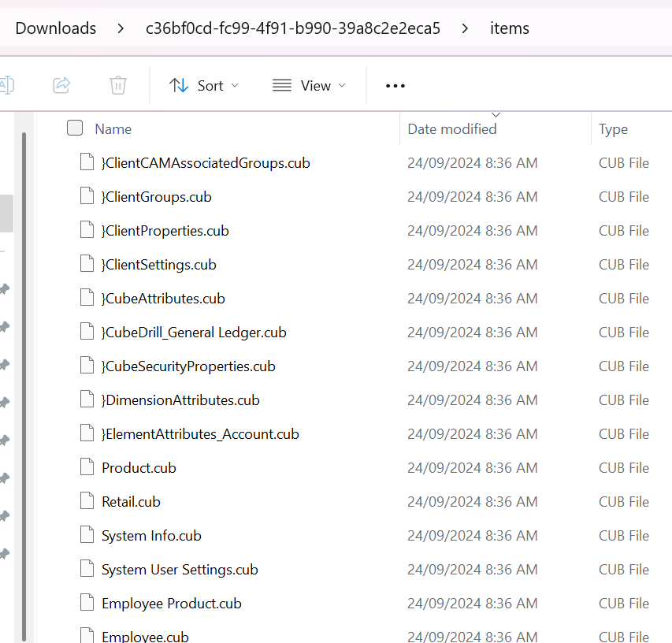Click file icon of Retail.cub
Screen dimensions: 672x643
click(x=87, y=500)
